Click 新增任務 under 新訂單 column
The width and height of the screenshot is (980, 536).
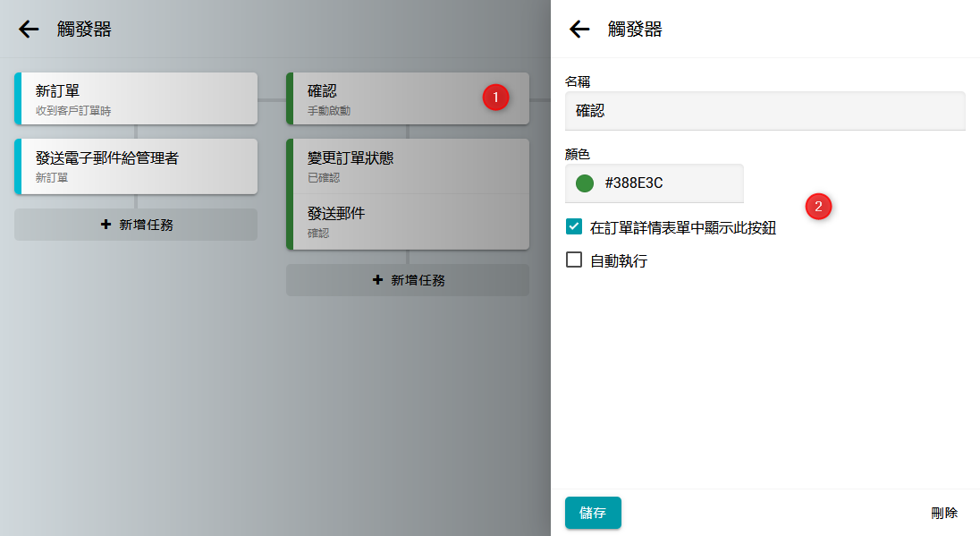[x=136, y=225]
